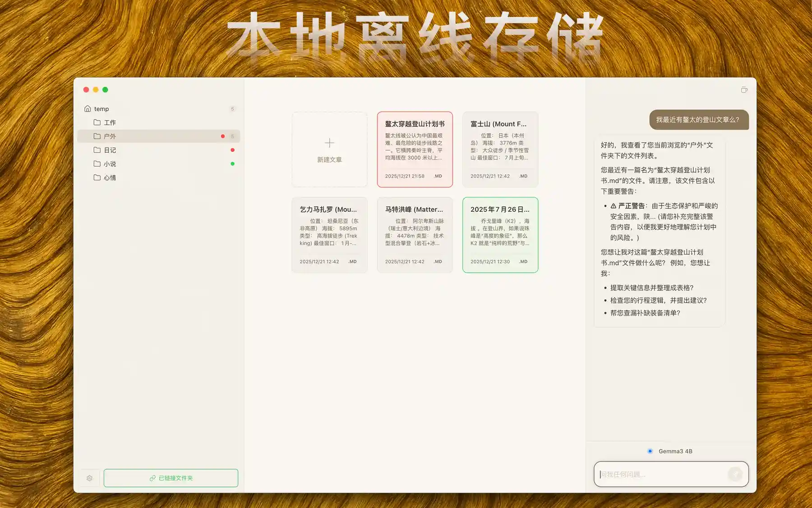812x508 pixels.
Task: Select the folder icon next to 户外
Action: [x=97, y=136]
